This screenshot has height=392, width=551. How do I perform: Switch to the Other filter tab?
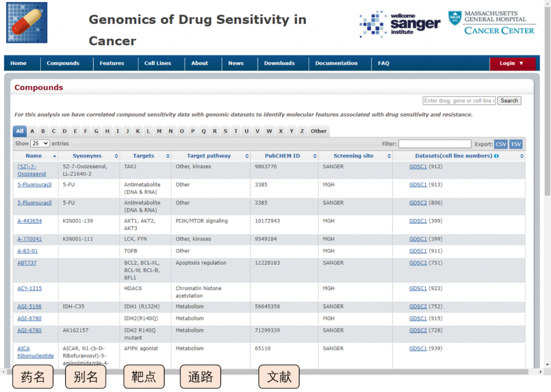click(318, 131)
